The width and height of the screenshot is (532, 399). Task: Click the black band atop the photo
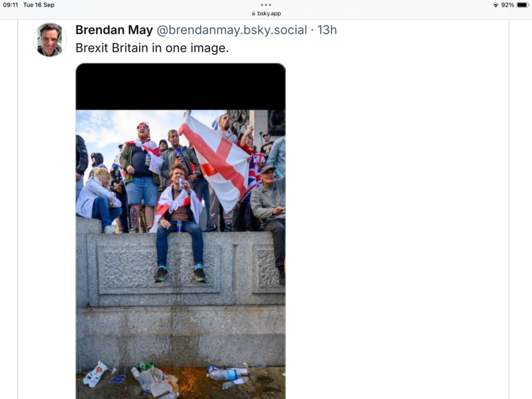180,86
